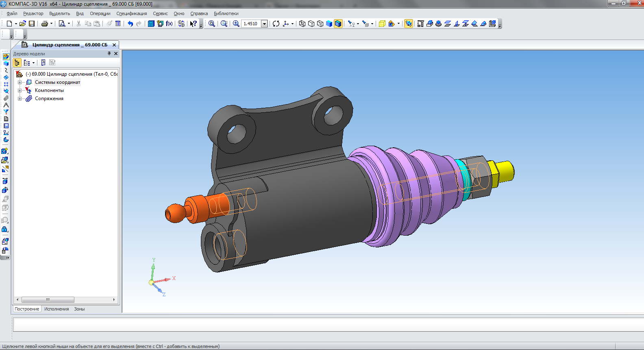This screenshot has width=644, height=350.
Task: Toggle simplified display mode button
Action: click(409, 24)
